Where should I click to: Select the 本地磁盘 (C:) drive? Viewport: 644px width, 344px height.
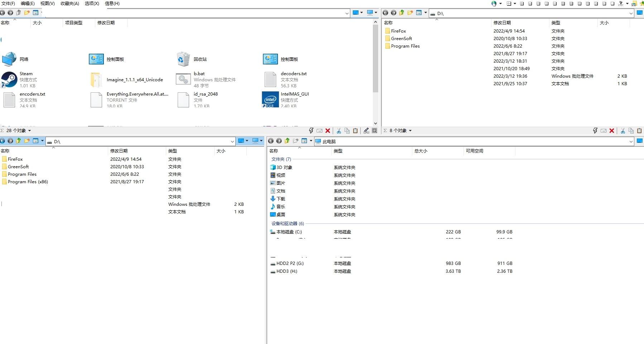click(289, 232)
